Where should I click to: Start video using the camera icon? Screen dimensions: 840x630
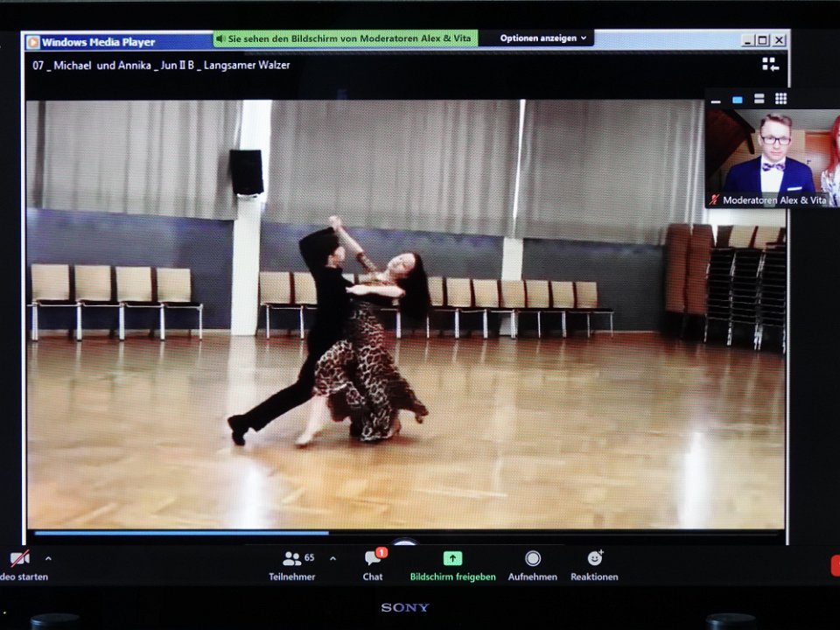coord(20,559)
